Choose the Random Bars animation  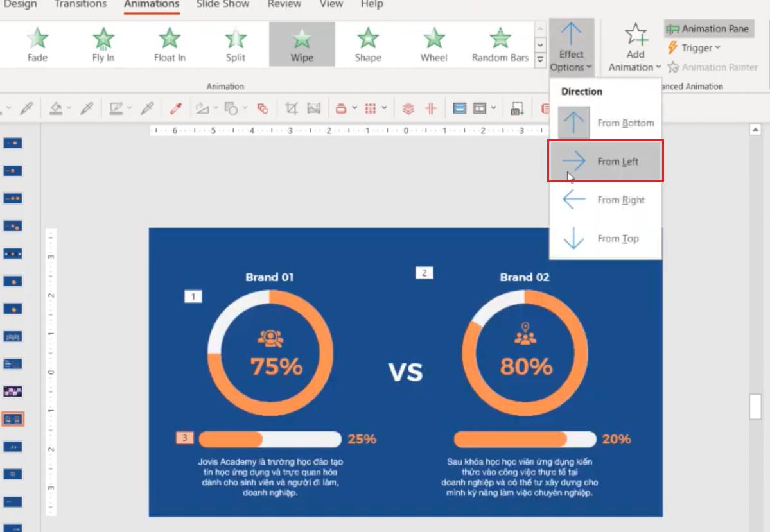pos(499,44)
